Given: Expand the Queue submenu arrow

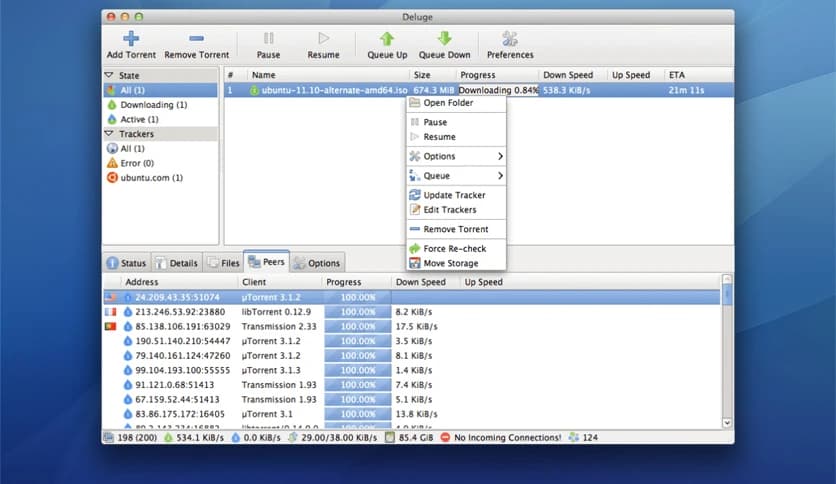Looking at the screenshot, I should coord(500,175).
